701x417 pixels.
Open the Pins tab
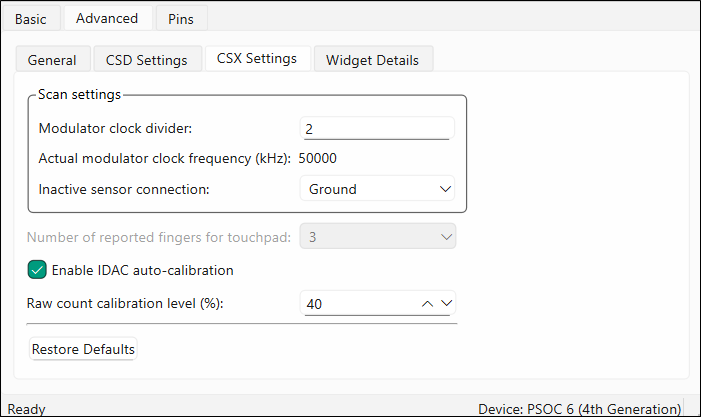(x=181, y=18)
